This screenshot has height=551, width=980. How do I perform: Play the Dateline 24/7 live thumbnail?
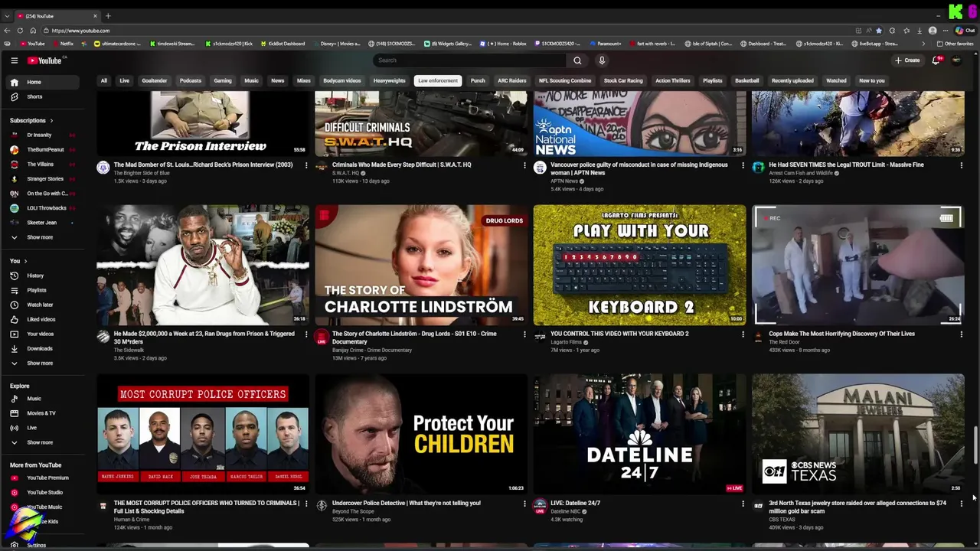tap(639, 434)
